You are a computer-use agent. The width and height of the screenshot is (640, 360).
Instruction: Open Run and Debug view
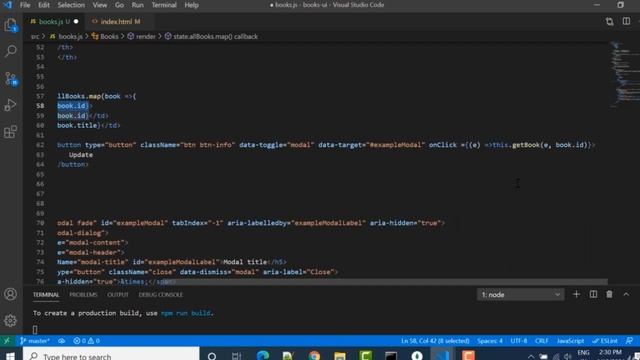pyautogui.click(x=11, y=105)
